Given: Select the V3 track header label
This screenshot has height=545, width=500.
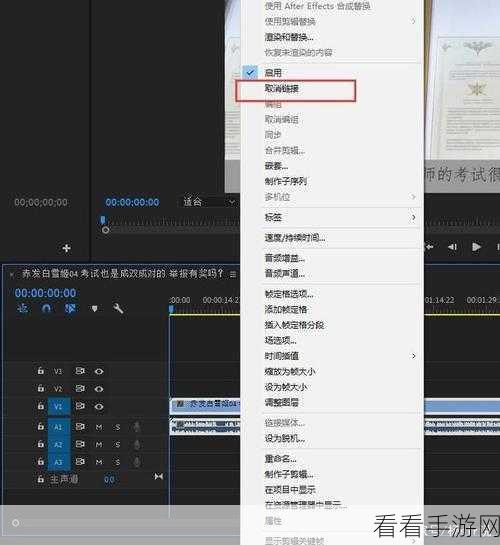Looking at the screenshot, I should pyautogui.click(x=58, y=372).
